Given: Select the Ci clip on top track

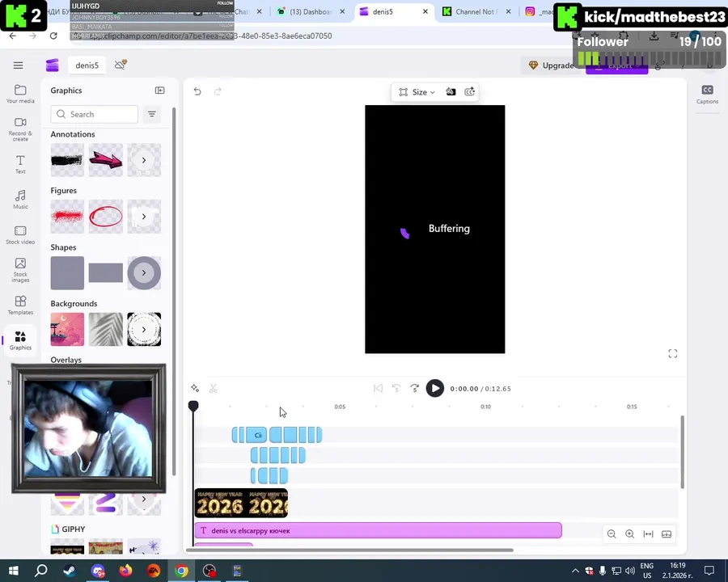Looking at the screenshot, I should pos(256,435).
